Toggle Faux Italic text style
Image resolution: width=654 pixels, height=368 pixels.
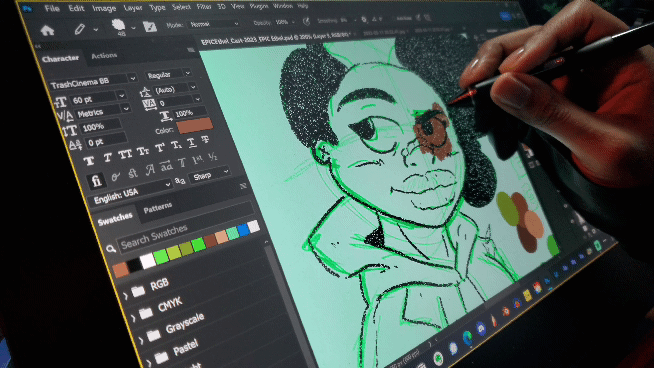[x=108, y=157]
